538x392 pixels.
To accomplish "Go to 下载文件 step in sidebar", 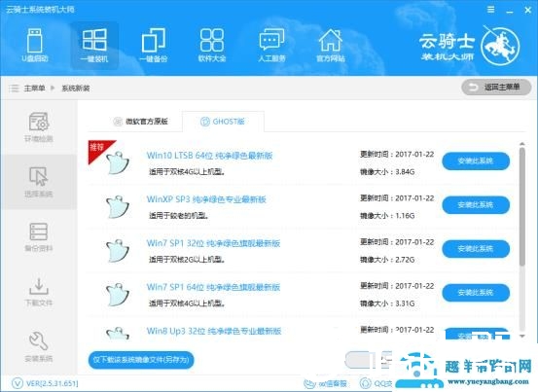I will coord(39,292).
